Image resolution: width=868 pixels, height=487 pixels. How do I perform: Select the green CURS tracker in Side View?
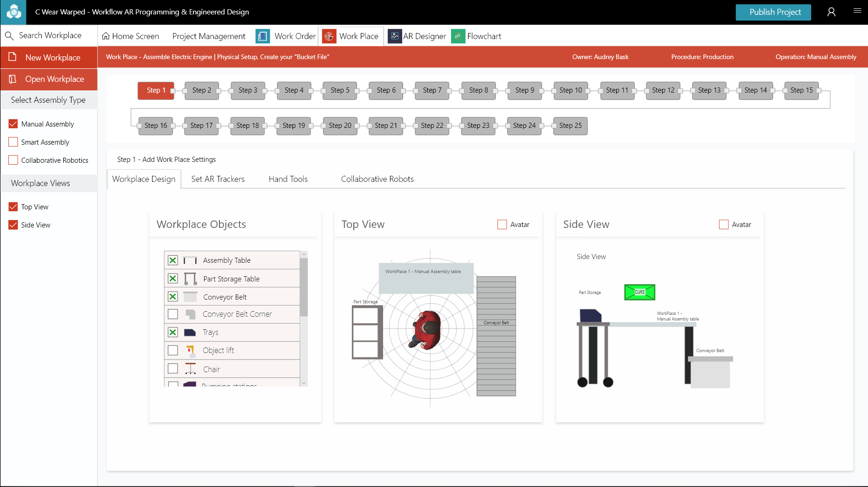pyautogui.click(x=640, y=292)
